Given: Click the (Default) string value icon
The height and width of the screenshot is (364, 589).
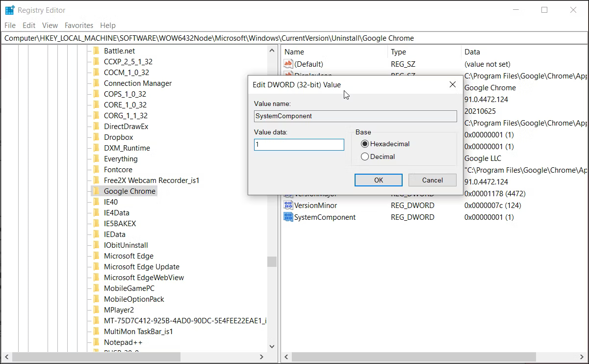Looking at the screenshot, I should point(288,64).
